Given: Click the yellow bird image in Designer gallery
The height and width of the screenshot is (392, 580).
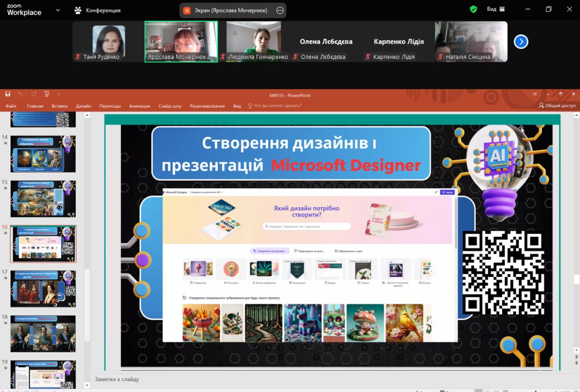Looking at the screenshot, I should tap(404, 323).
